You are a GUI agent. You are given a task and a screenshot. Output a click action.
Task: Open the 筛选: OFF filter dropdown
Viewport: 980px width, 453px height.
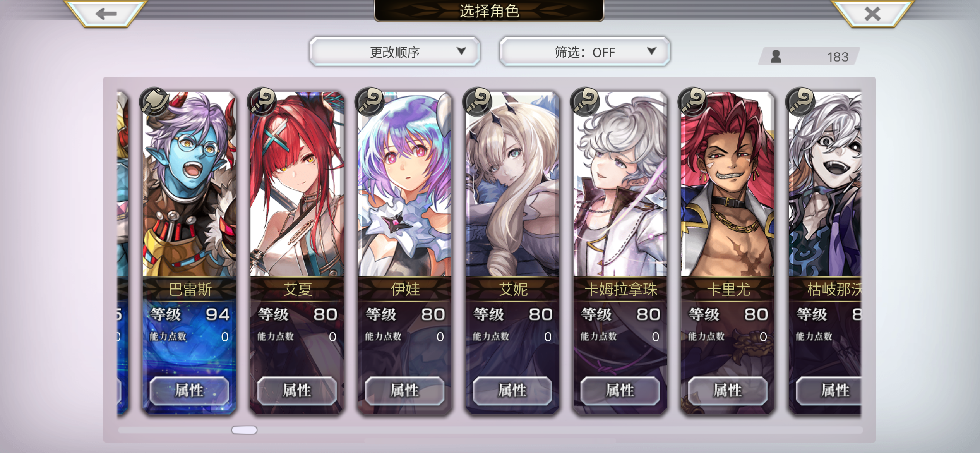pos(584,51)
